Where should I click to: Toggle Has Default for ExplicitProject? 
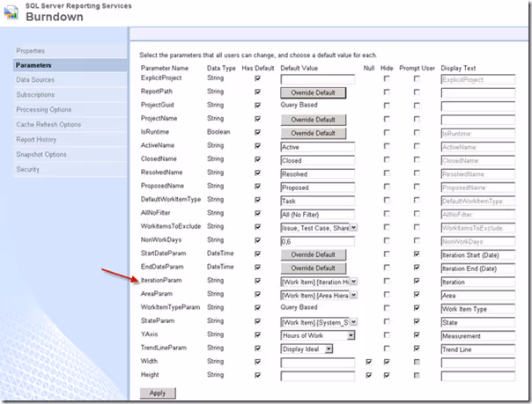[x=258, y=78]
